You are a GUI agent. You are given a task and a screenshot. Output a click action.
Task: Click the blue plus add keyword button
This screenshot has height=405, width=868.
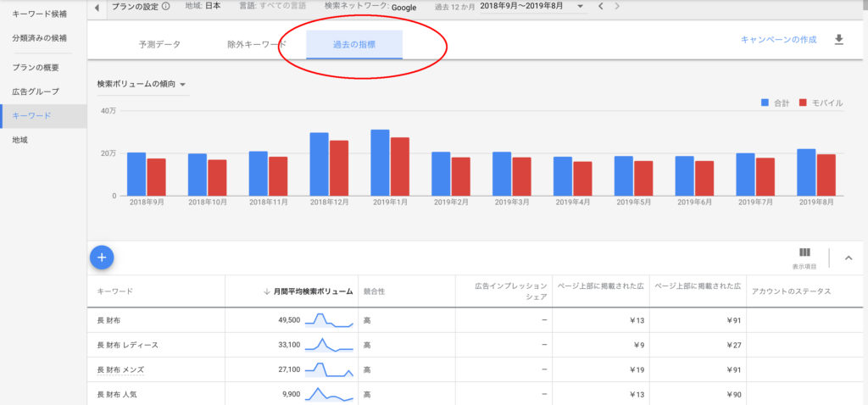tap(102, 257)
